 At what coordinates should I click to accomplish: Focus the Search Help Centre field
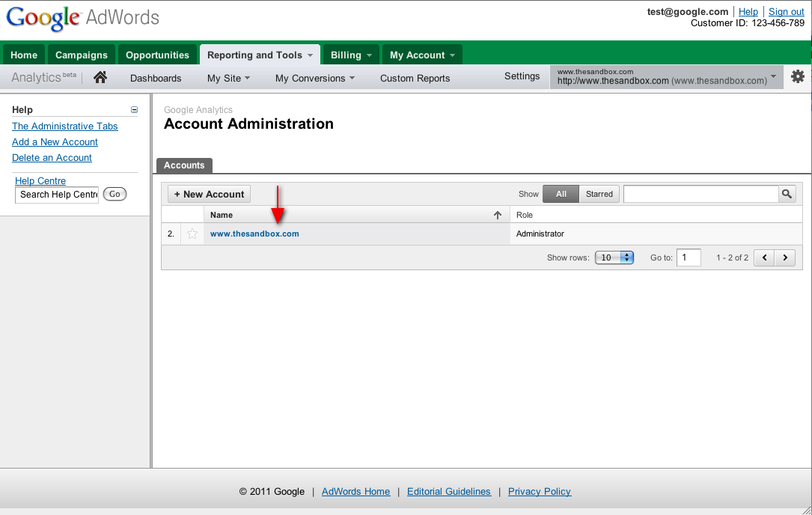57,195
